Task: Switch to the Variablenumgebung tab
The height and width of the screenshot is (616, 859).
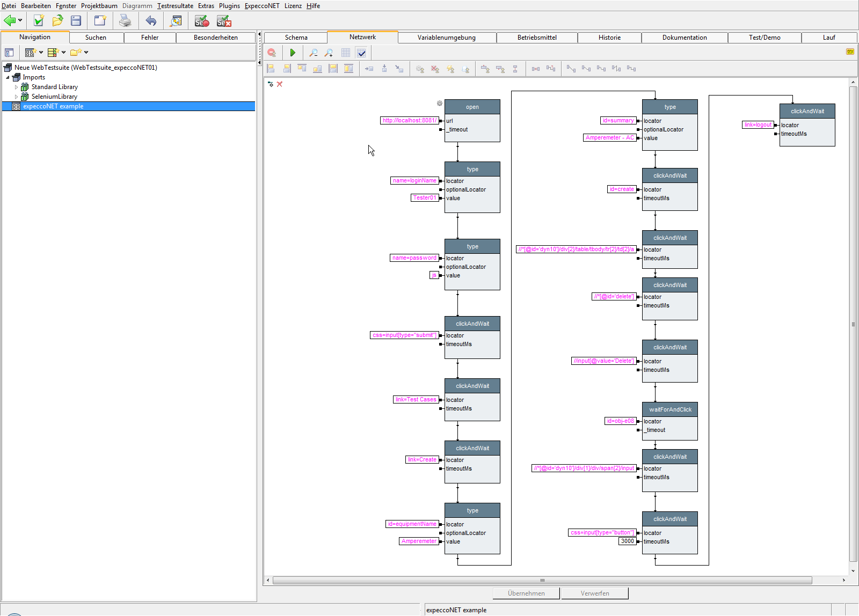Action: pos(447,38)
